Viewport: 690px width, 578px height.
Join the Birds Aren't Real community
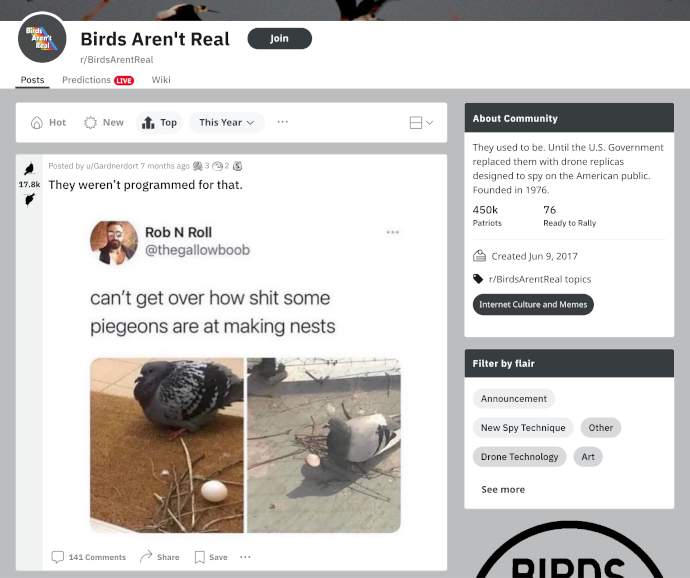click(280, 39)
